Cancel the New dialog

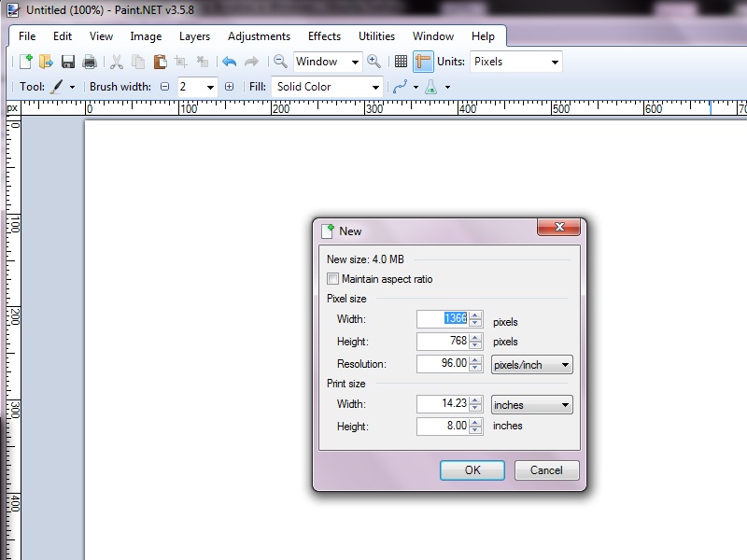click(x=546, y=469)
